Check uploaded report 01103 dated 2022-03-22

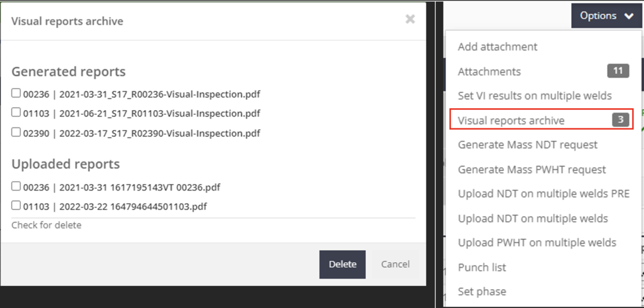(x=16, y=206)
